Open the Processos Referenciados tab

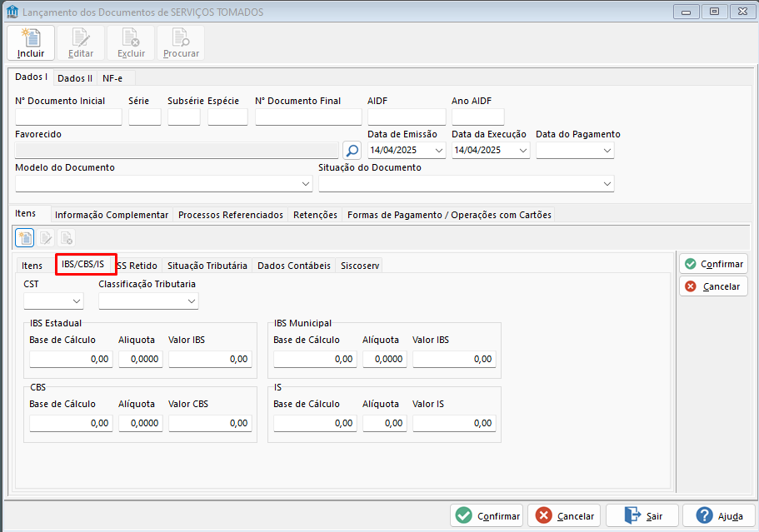click(231, 215)
